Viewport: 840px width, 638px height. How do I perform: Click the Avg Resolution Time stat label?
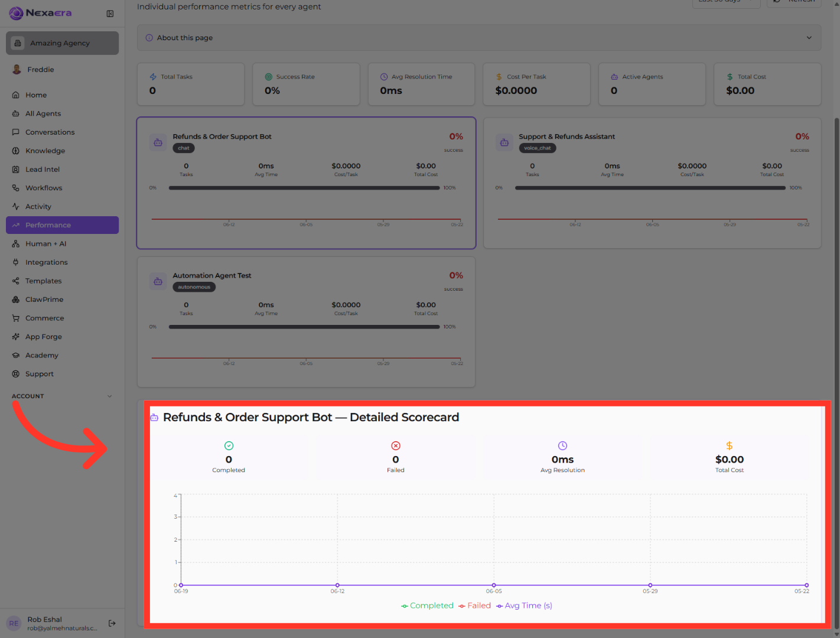coord(422,77)
